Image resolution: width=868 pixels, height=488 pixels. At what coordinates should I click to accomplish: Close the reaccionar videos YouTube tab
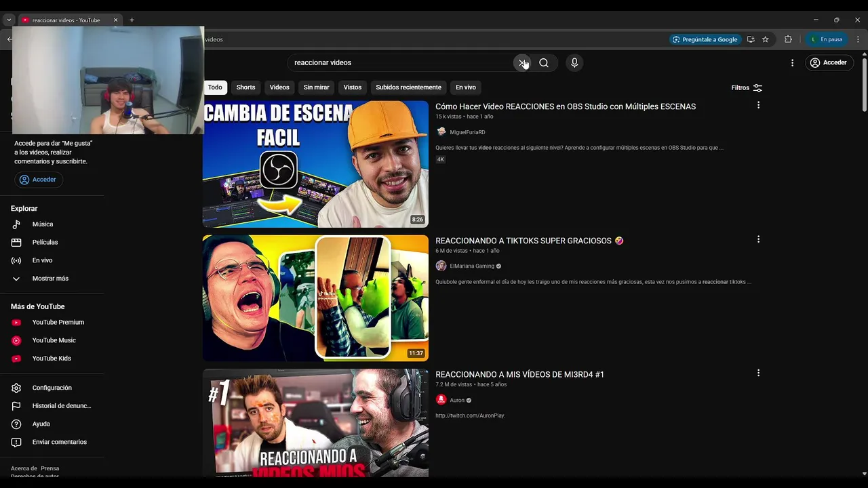pyautogui.click(x=115, y=20)
